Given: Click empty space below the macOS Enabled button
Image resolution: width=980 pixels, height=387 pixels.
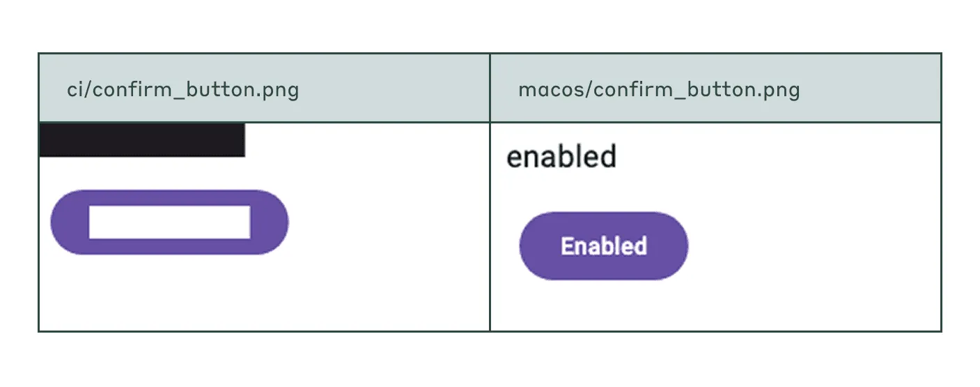Looking at the screenshot, I should click(604, 305).
